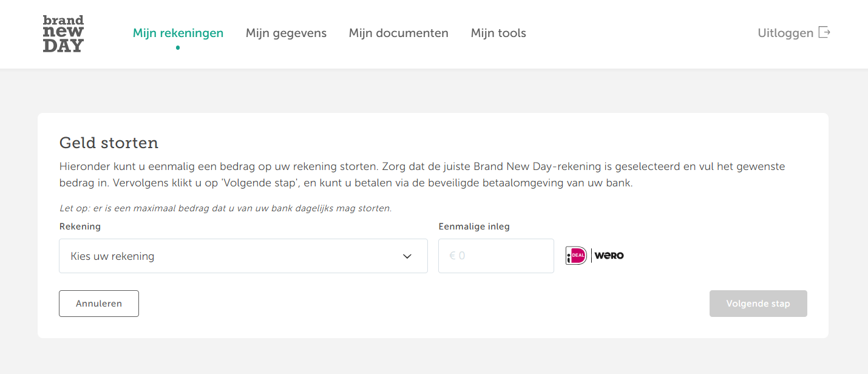Click the 'Rekening' field label

click(x=80, y=226)
